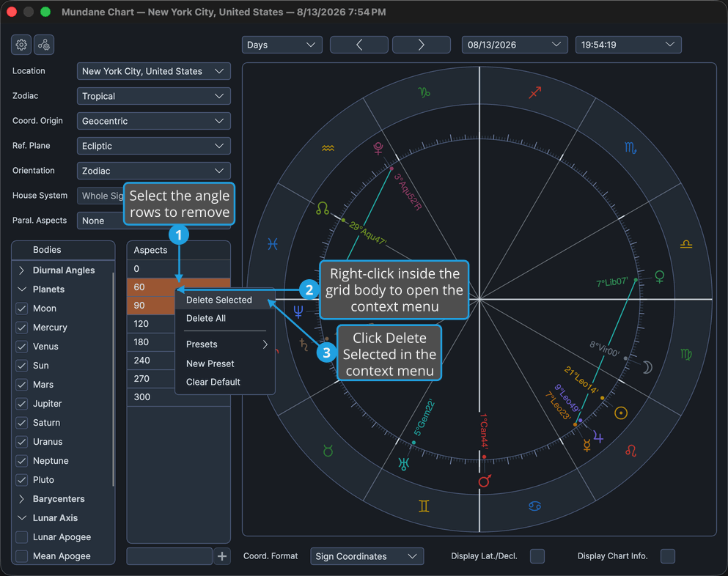The height and width of the screenshot is (576, 728).
Task: Click the Mars glyph in the chart
Action: [x=485, y=481]
